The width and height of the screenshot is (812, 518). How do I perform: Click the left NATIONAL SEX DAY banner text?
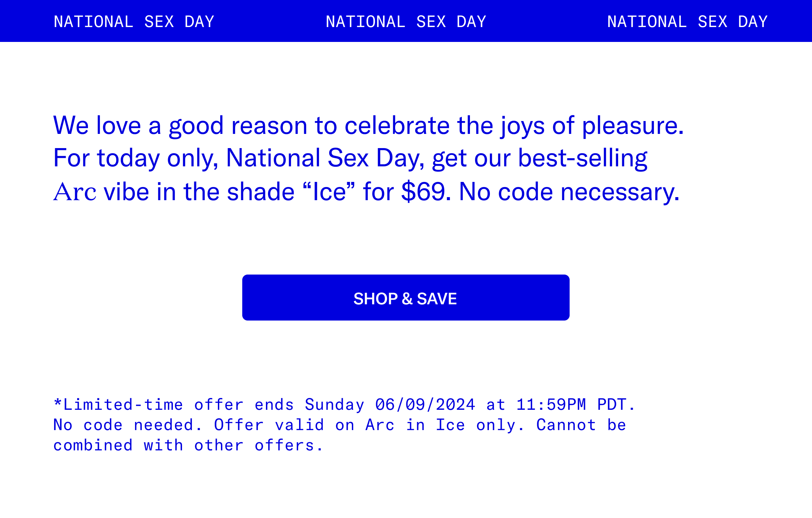[x=134, y=22]
